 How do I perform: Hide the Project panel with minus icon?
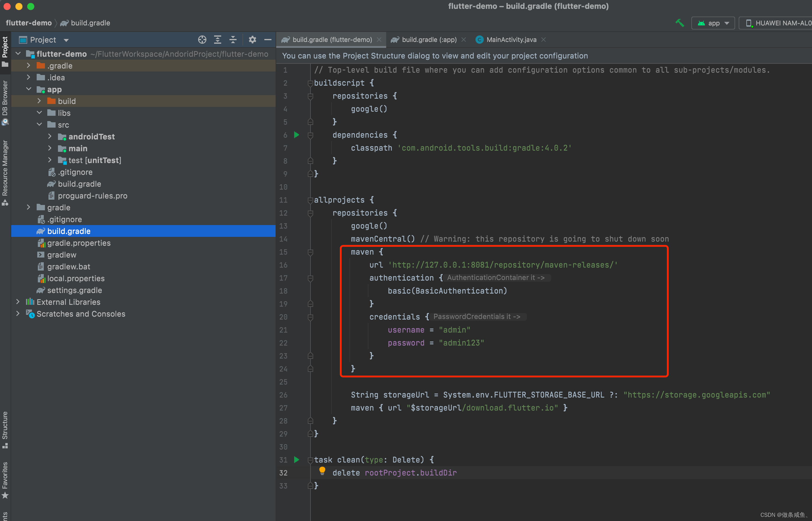pos(268,40)
